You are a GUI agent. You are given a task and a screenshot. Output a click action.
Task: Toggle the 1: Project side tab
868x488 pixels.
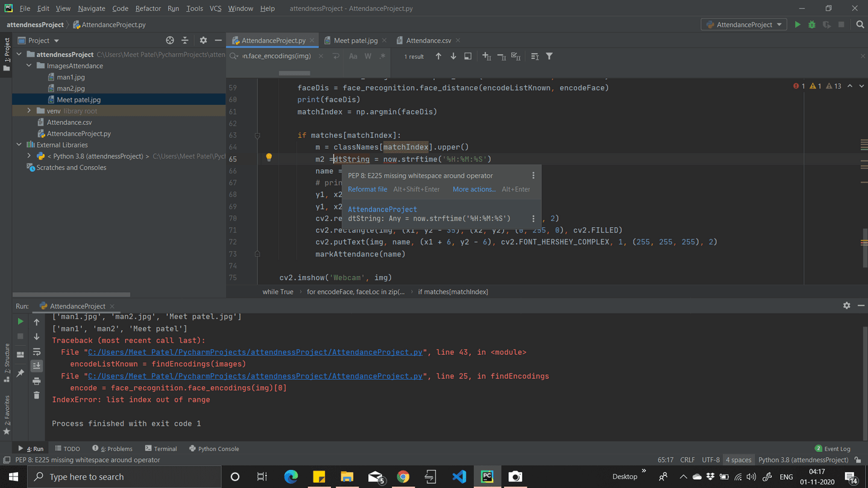coord(7,54)
